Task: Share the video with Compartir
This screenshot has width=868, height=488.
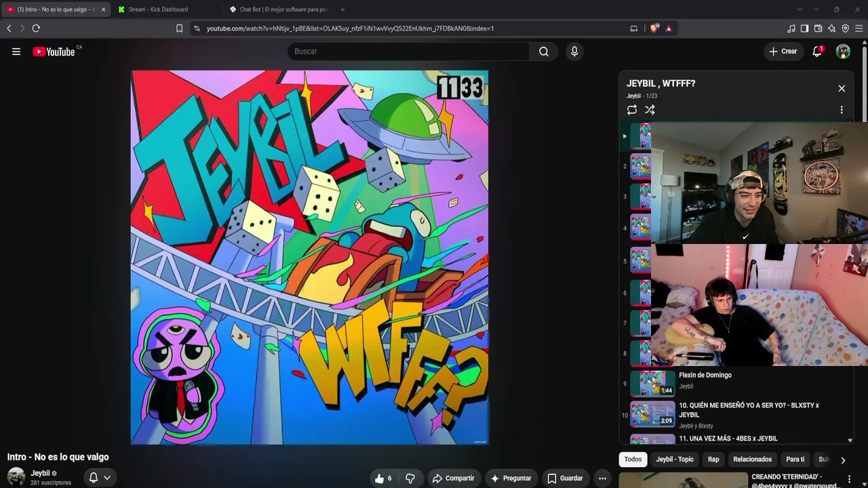Action: pos(454,479)
